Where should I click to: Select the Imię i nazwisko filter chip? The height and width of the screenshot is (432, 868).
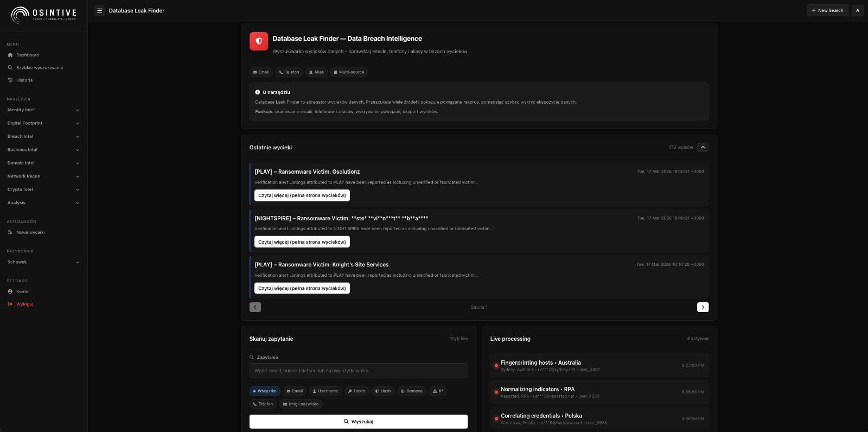[301, 404]
